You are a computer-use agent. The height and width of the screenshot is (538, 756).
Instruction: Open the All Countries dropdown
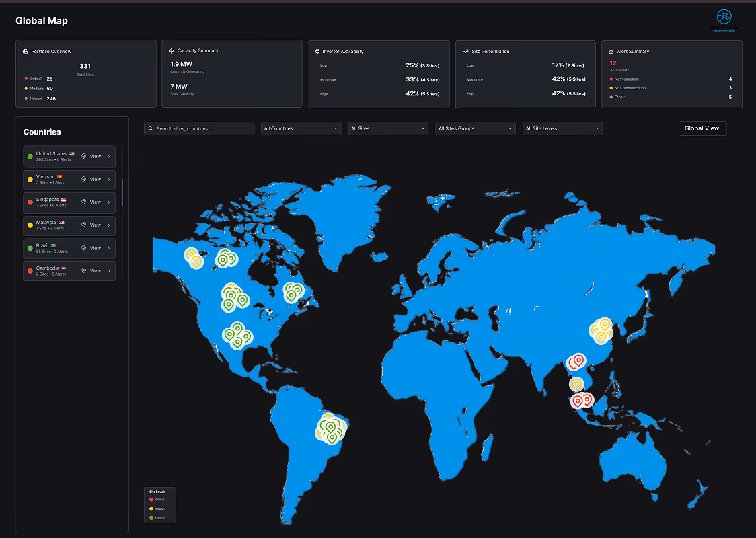(301, 128)
